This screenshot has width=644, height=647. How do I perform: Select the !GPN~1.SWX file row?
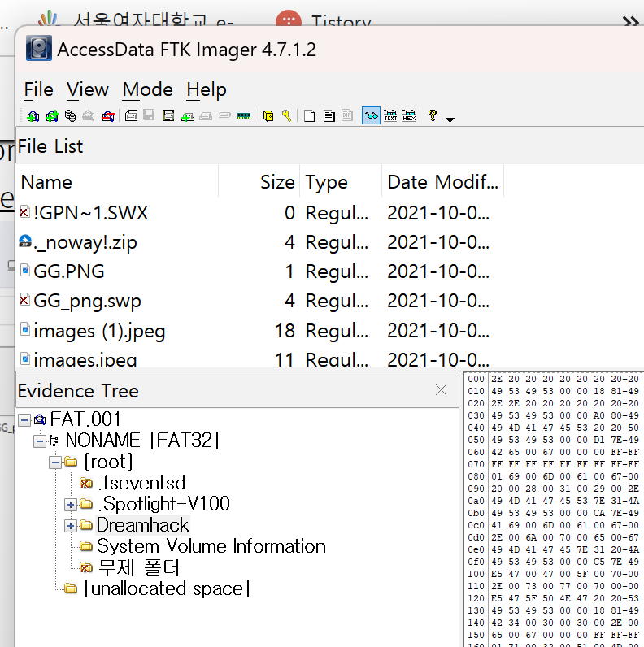[260, 213]
